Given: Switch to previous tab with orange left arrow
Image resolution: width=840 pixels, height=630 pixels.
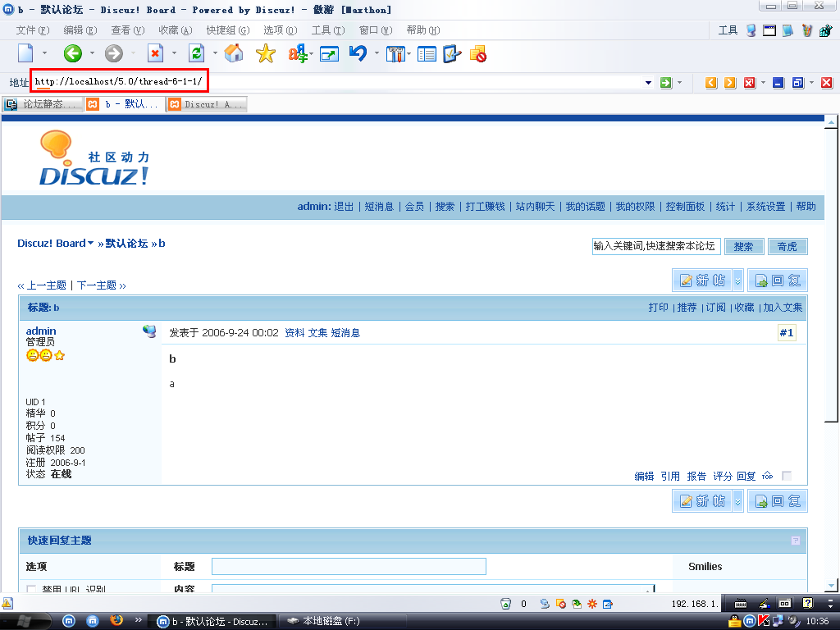Looking at the screenshot, I should point(711,83).
